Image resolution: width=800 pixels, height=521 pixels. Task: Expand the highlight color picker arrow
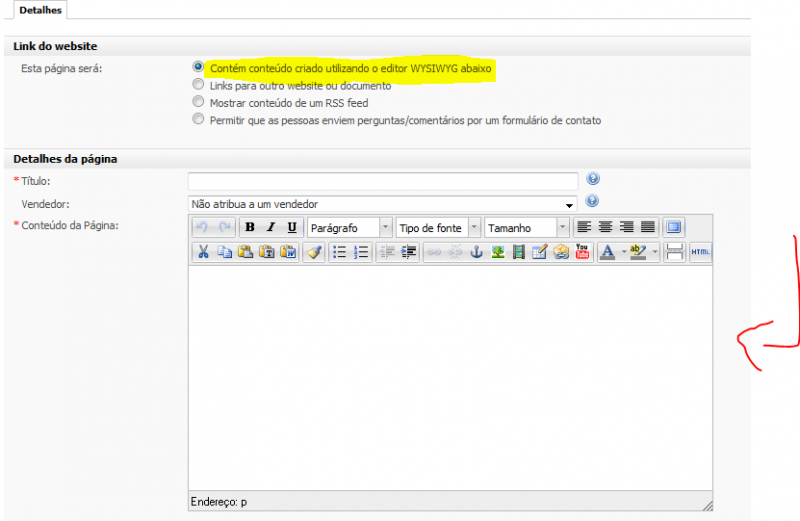click(655, 252)
